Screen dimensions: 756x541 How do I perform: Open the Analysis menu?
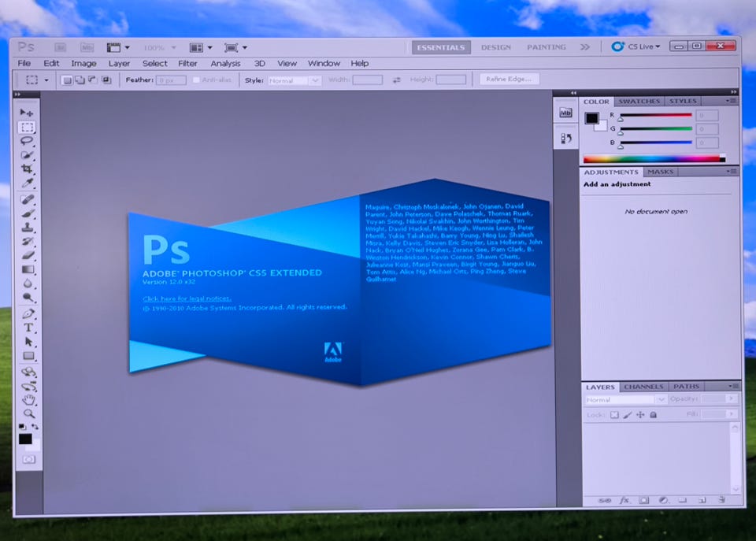point(225,63)
